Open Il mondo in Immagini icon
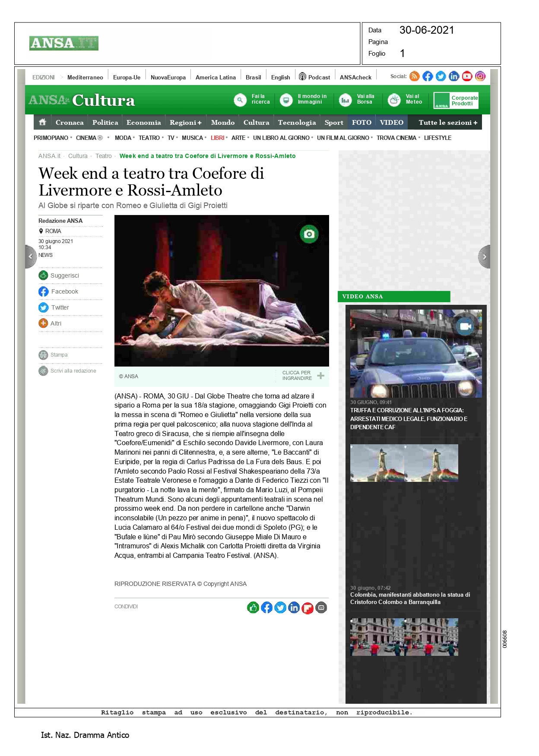 (x=286, y=100)
